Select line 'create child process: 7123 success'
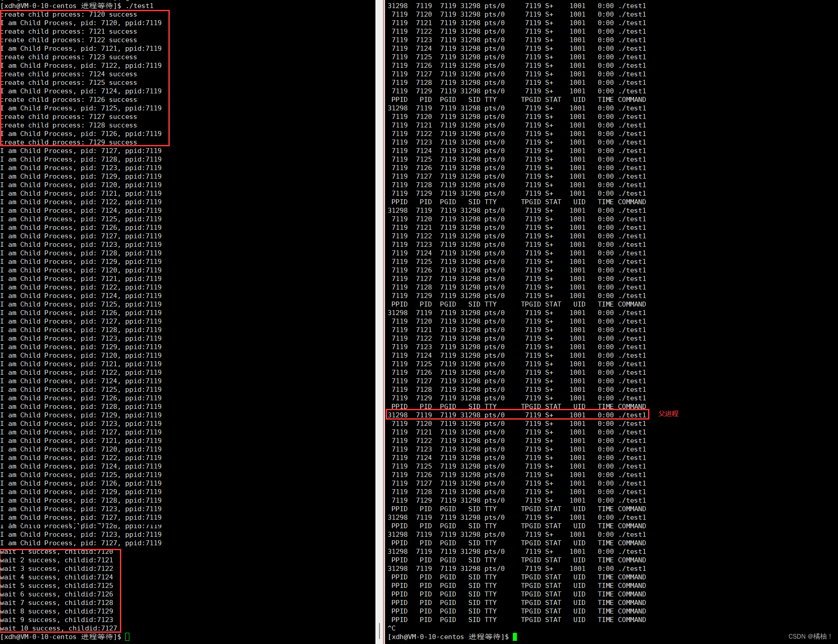 [69, 57]
